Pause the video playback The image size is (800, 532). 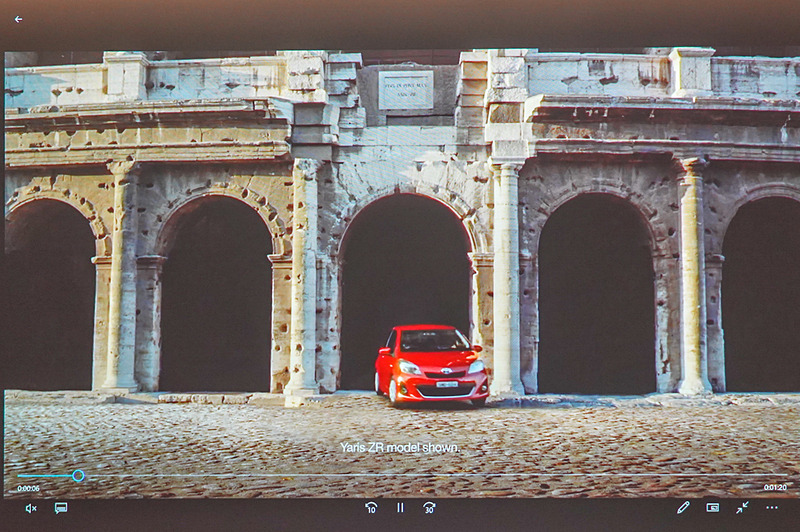point(401,508)
